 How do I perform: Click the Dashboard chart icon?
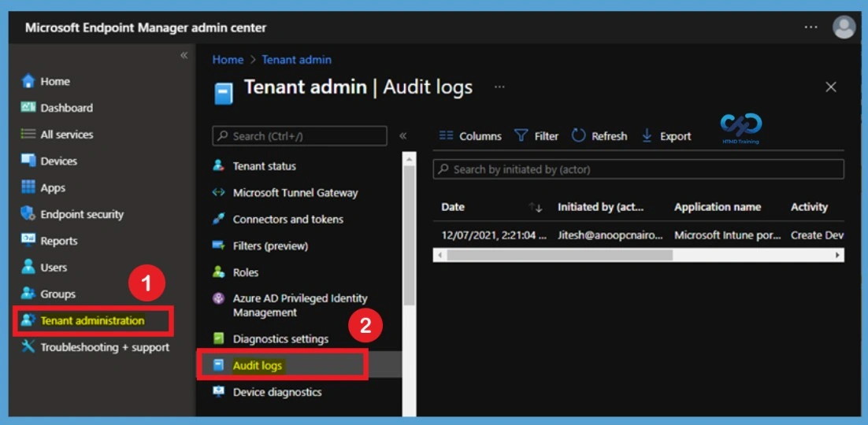28,107
